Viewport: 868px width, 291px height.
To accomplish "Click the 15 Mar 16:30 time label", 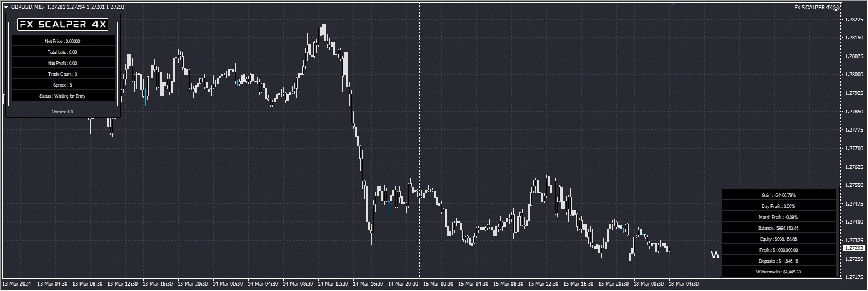I will point(579,284).
